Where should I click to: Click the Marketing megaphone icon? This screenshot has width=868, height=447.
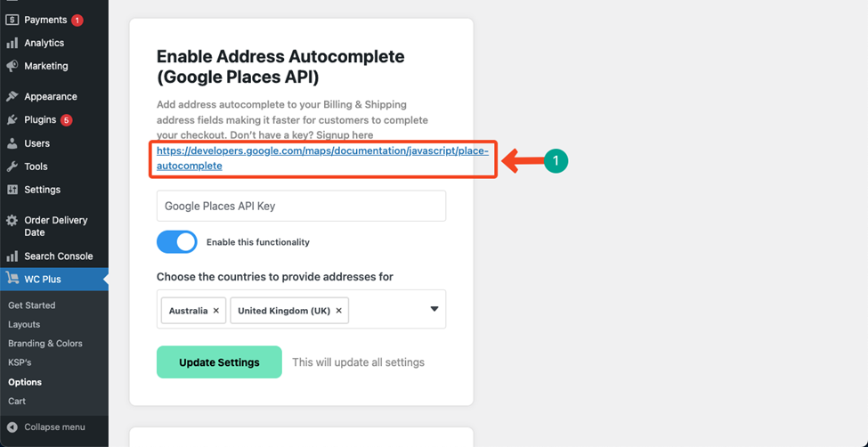12,66
